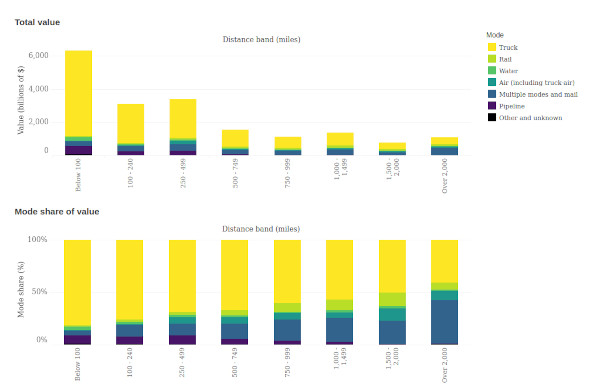Select the 100 - 249 bar in Total value
600x391 pixels.
(x=130, y=129)
